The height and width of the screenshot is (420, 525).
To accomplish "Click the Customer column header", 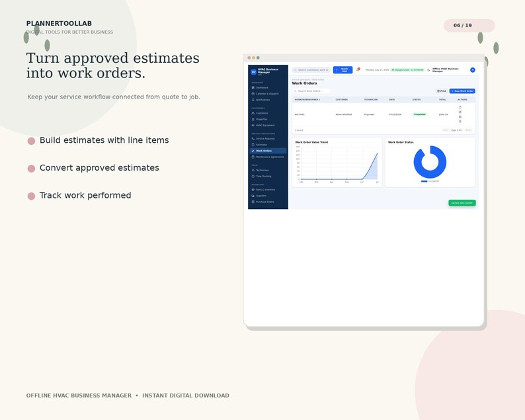I will point(342,99).
